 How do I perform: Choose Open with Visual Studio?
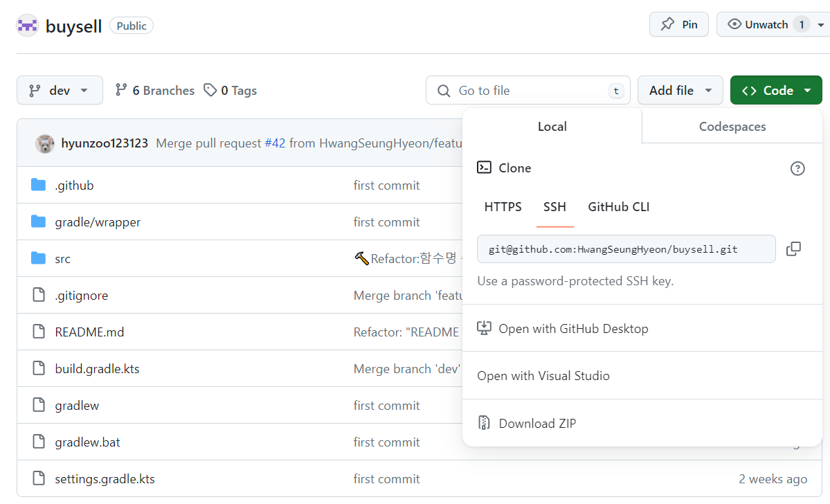point(543,376)
